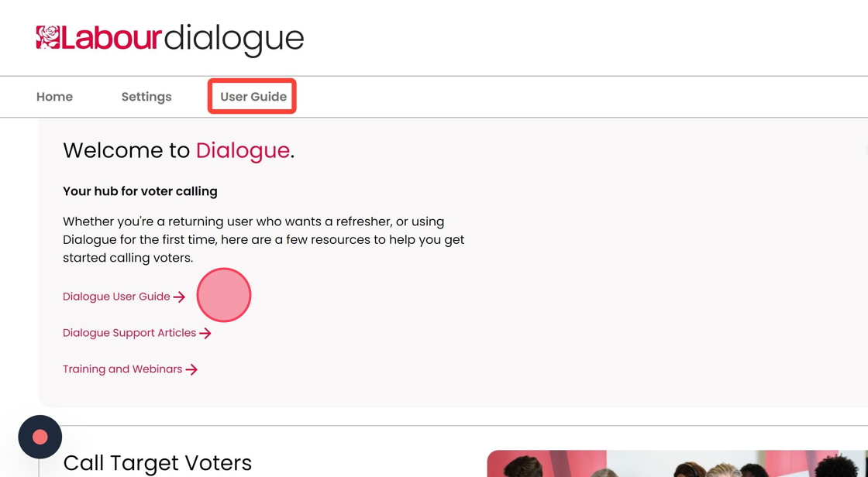Click the arrow next to Training and Webinars
Image resolution: width=868 pixels, height=477 pixels.
[x=191, y=369]
